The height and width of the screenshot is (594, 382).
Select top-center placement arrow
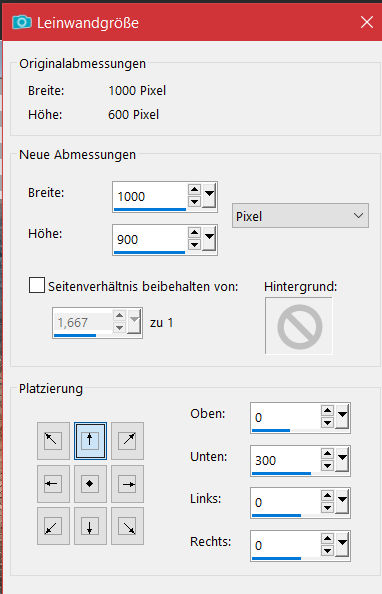click(x=90, y=441)
